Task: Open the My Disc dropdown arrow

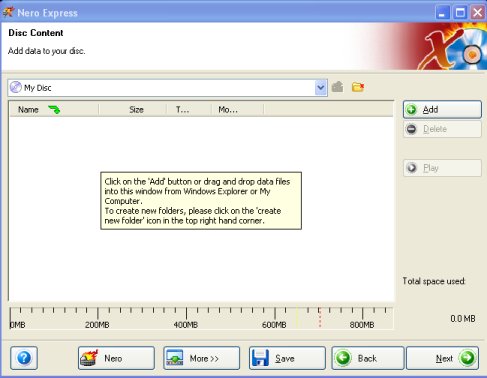Action: (320, 88)
